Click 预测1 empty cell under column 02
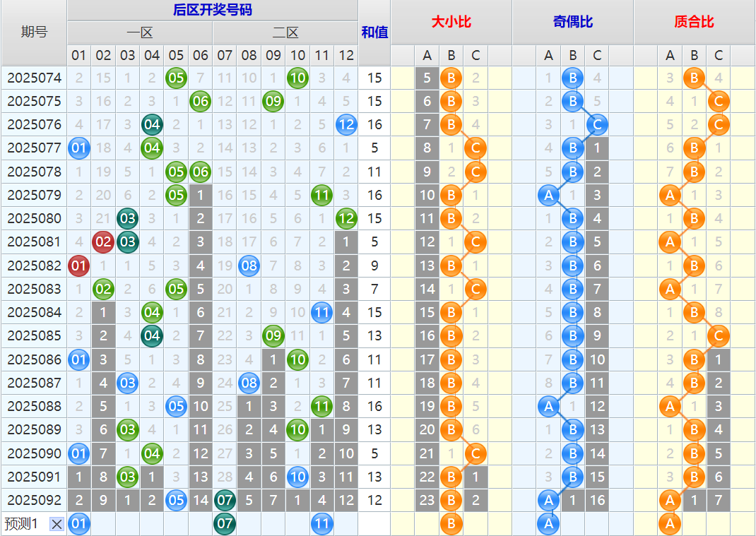This screenshot has height=536, width=756. coord(103,523)
